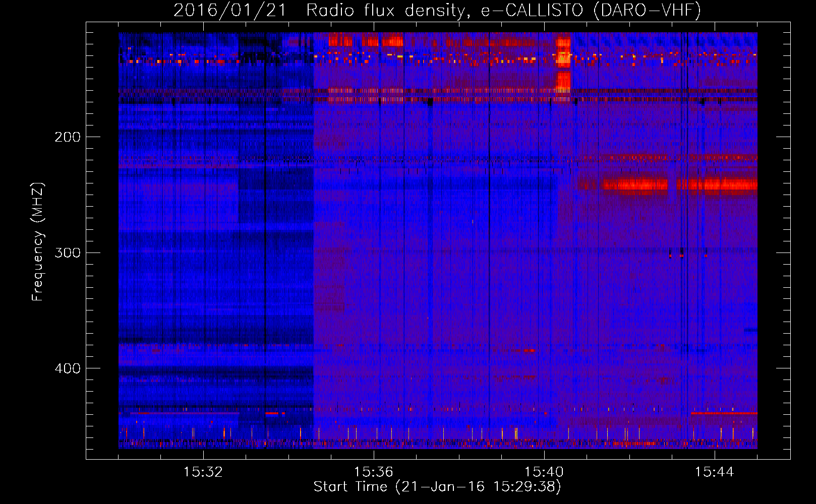Click the 400 frequency tick label

67,368
